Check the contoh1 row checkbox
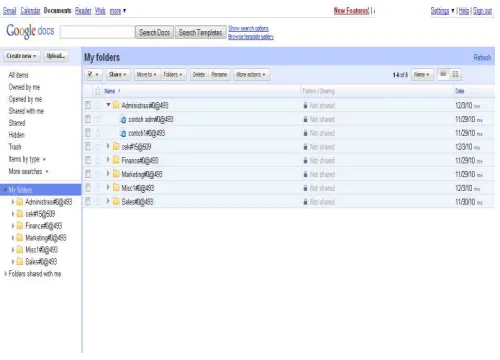This screenshot has width=500, height=360. click(88, 133)
